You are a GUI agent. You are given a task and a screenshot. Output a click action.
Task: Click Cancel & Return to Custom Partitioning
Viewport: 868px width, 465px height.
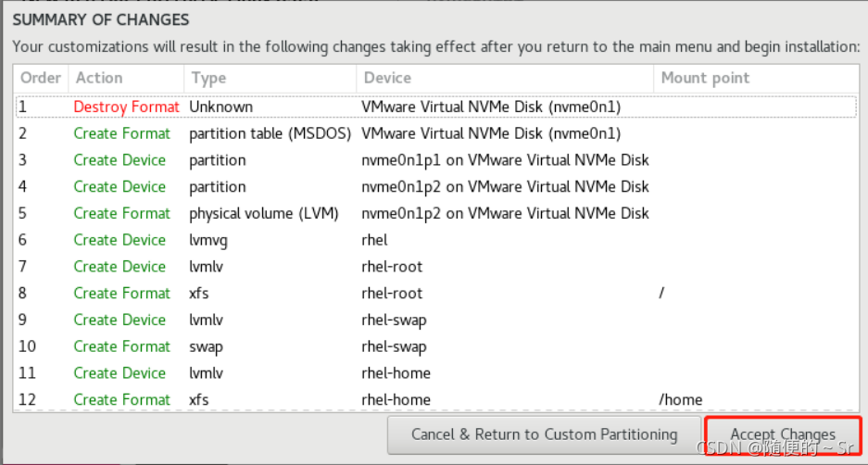544,434
